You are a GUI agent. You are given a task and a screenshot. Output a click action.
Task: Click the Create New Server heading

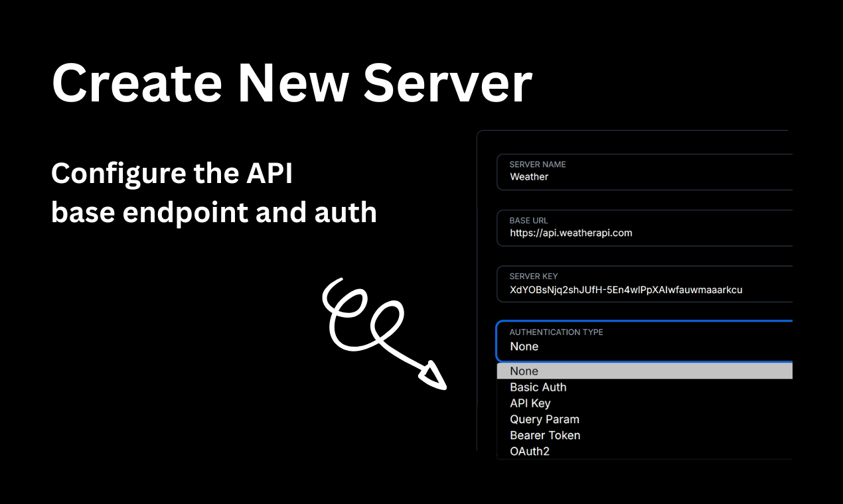click(x=291, y=84)
